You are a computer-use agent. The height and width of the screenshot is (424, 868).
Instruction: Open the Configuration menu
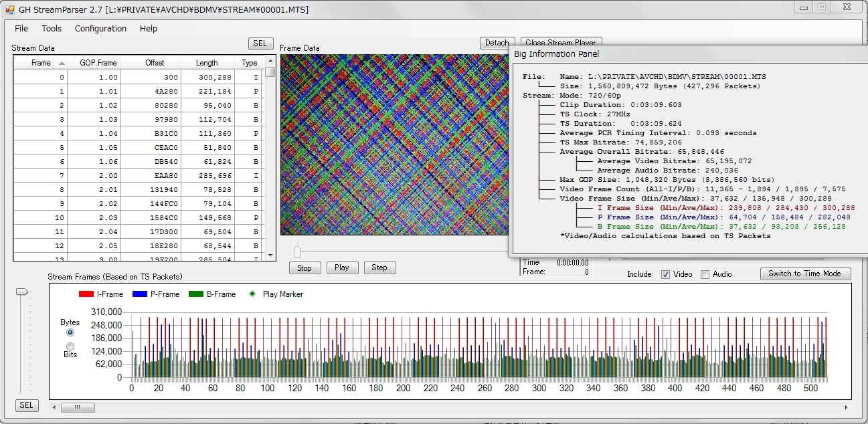[x=100, y=29]
